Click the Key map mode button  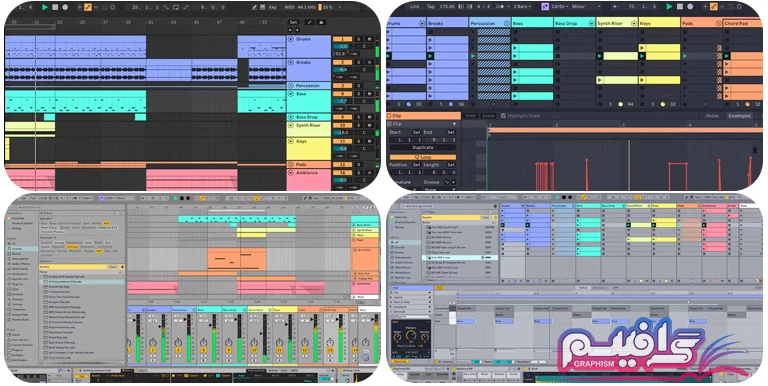tap(272, 7)
